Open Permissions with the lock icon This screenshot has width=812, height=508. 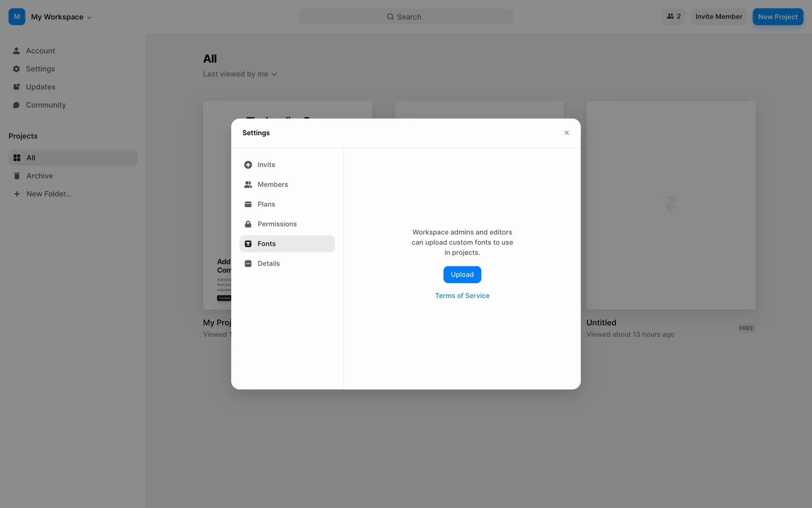click(248, 224)
